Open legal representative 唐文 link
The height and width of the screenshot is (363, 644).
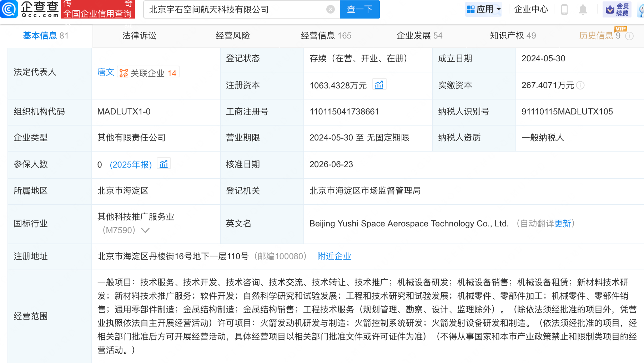[x=106, y=72]
